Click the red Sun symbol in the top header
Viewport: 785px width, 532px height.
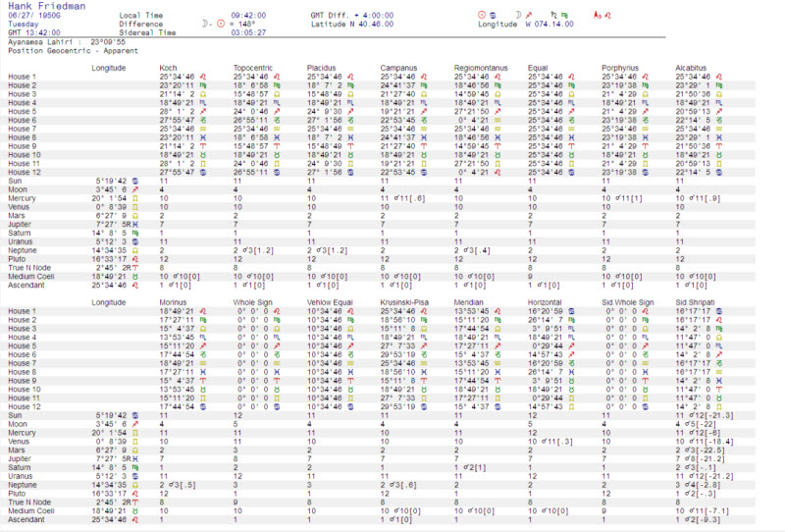coord(481,16)
